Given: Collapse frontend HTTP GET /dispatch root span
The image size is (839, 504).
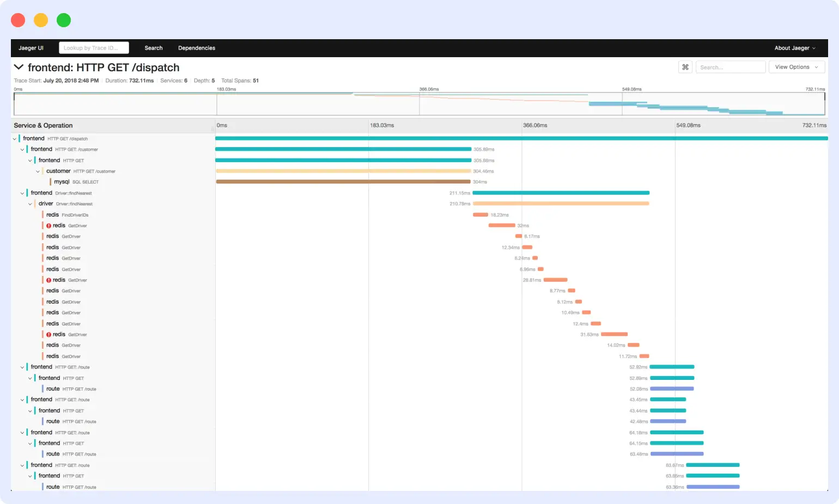Looking at the screenshot, I should (15, 139).
